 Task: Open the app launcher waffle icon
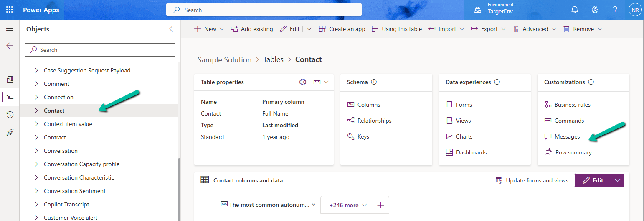(x=10, y=10)
